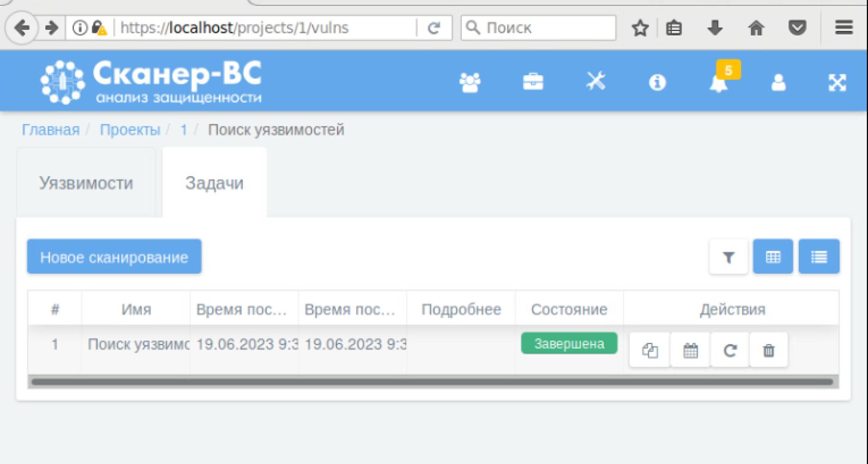Switch to list view layout
The width and height of the screenshot is (868, 464).
click(x=819, y=257)
